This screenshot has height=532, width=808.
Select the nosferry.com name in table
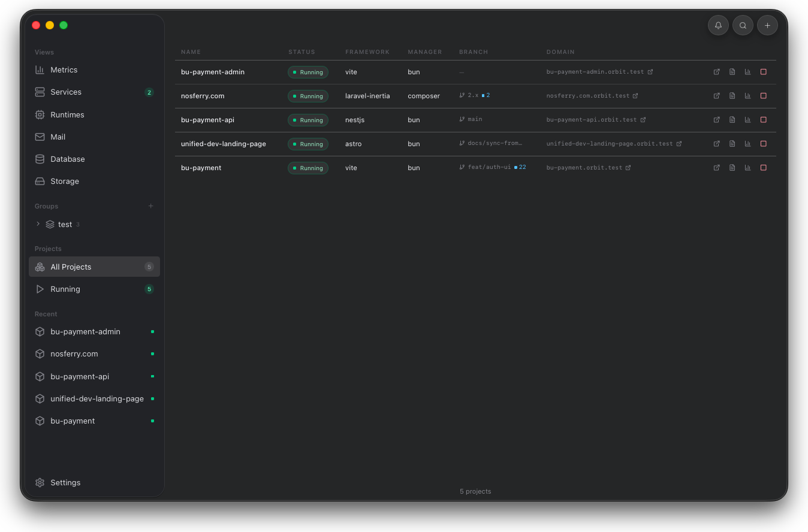click(203, 96)
